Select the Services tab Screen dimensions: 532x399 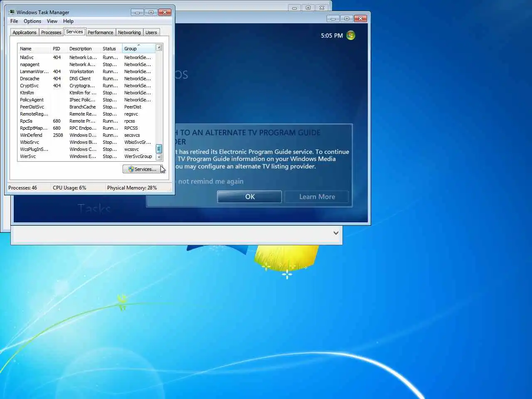coord(74,32)
